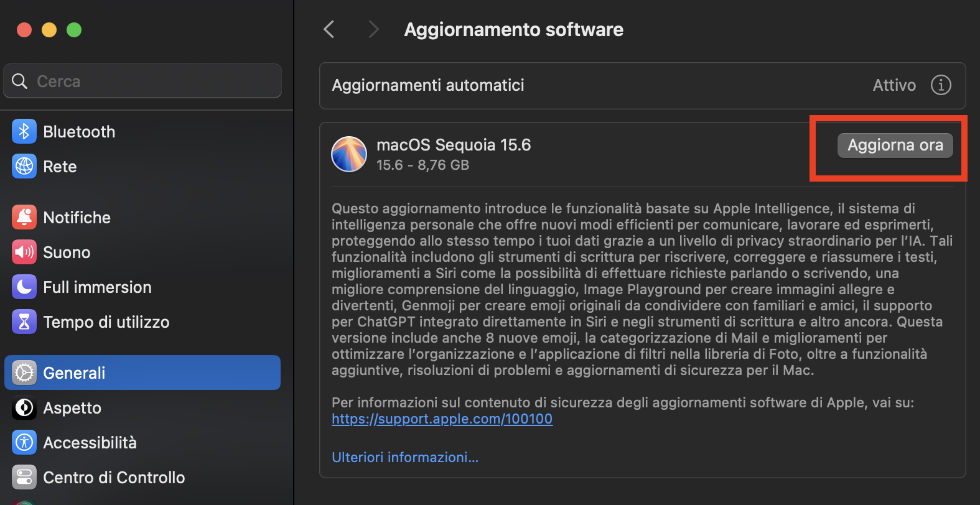
Task: Select the Tempo di utilizzo hourglass icon
Action: 24,322
